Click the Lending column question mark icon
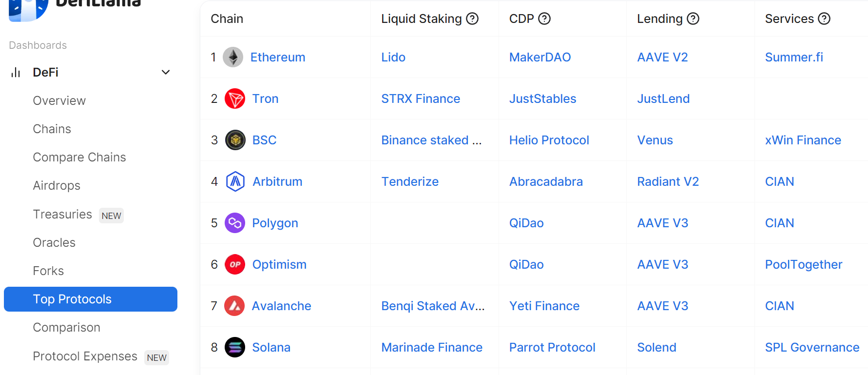 click(693, 19)
